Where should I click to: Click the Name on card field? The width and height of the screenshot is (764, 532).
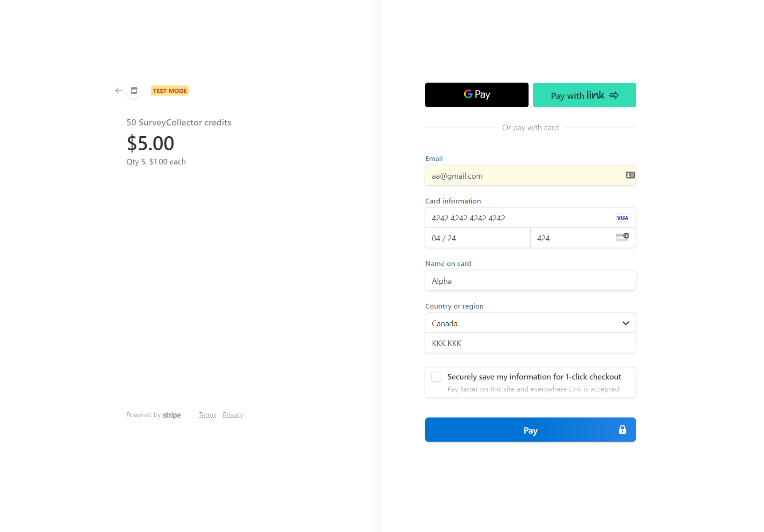[x=530, y=281]
